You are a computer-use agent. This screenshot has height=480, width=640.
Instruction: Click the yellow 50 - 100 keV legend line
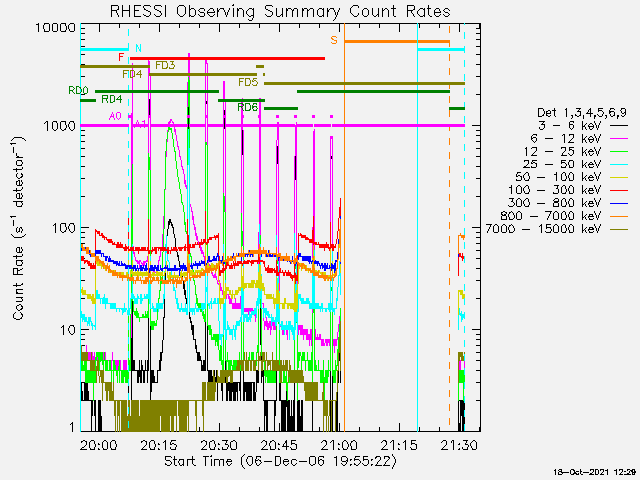619,178
